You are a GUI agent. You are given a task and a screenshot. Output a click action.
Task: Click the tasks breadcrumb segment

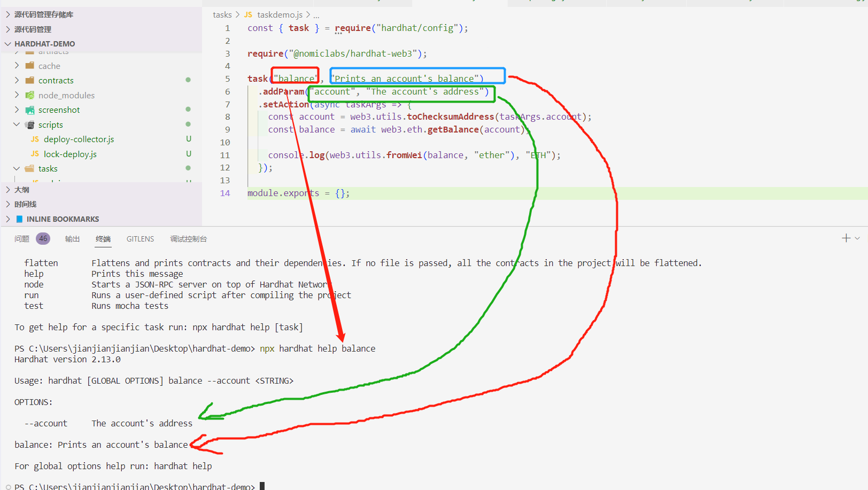222,15
